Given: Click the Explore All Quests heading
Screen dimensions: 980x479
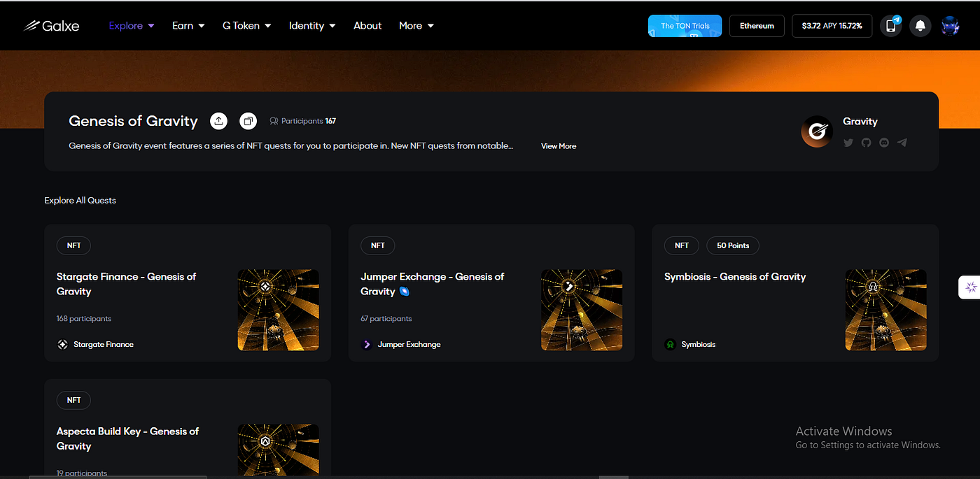Looking at the screenshot, I should (x=80, y=201).
